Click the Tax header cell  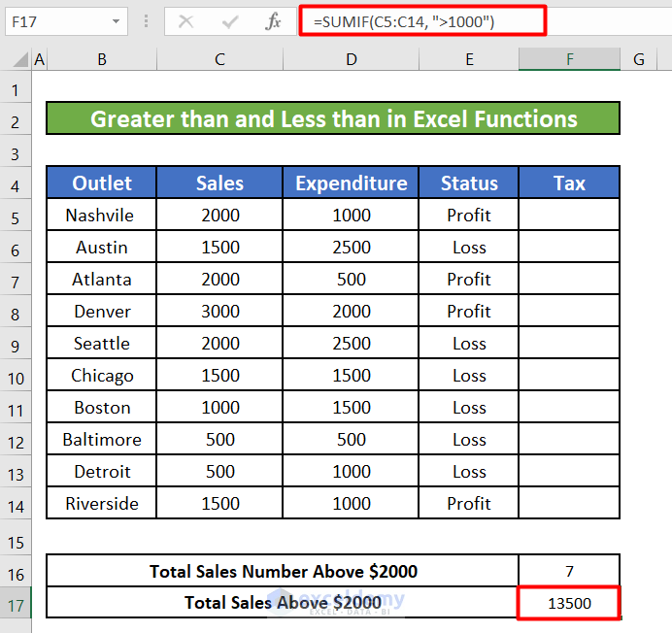pos(569,183)
